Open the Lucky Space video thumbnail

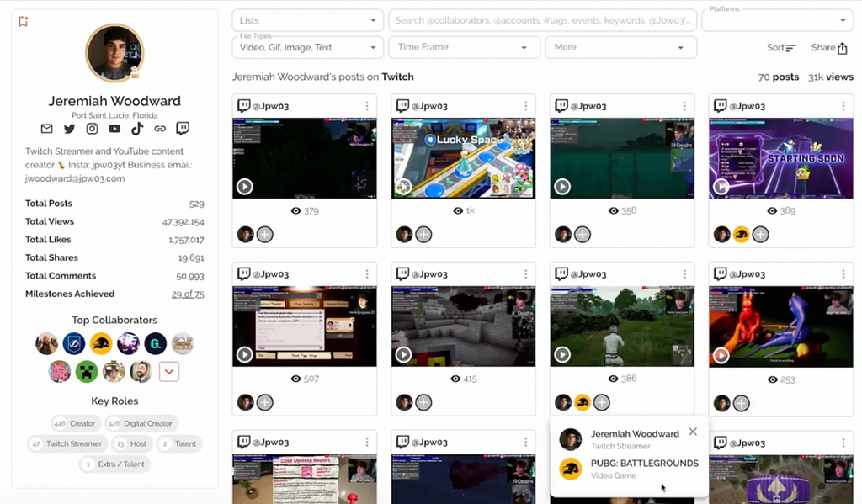click(x=463, y=158)
